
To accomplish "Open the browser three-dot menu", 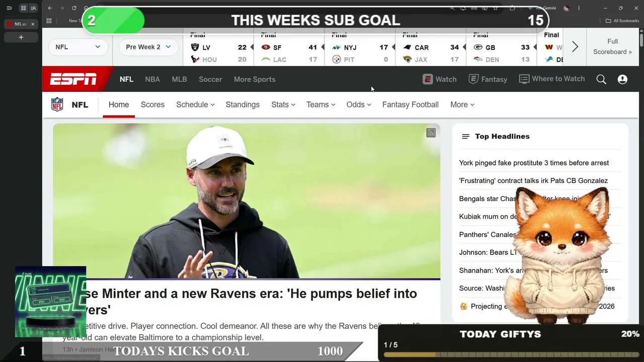I will click(579, 8).
